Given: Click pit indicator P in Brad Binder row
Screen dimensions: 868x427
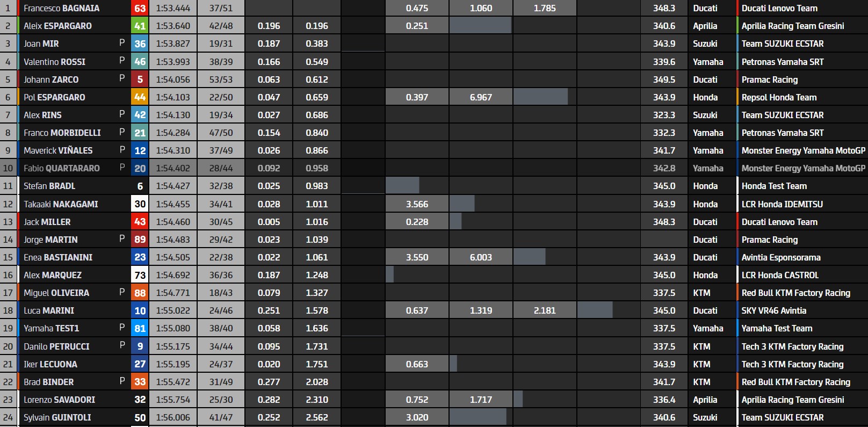Looking at the screenshot, I should click(x=122, y=381).
